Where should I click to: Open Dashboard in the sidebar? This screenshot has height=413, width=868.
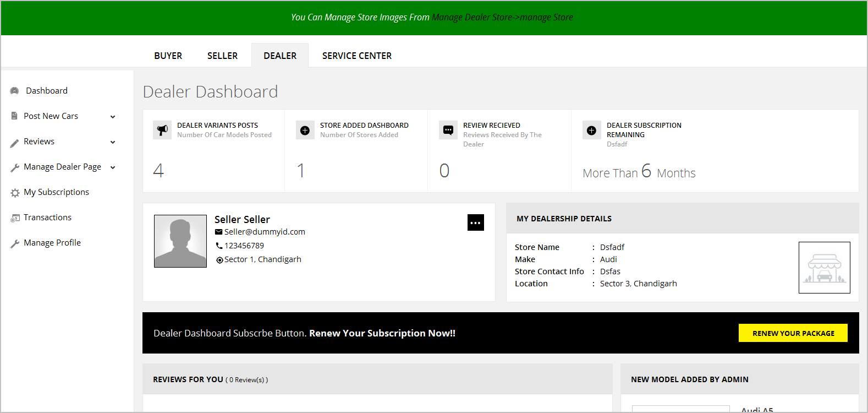47,91
